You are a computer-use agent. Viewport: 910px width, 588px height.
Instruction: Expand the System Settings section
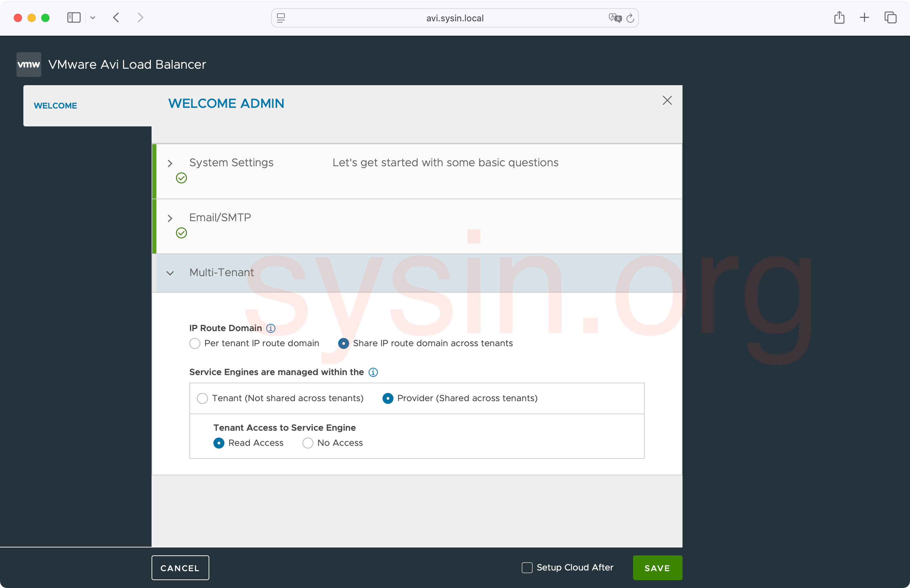tap(170, 163)
